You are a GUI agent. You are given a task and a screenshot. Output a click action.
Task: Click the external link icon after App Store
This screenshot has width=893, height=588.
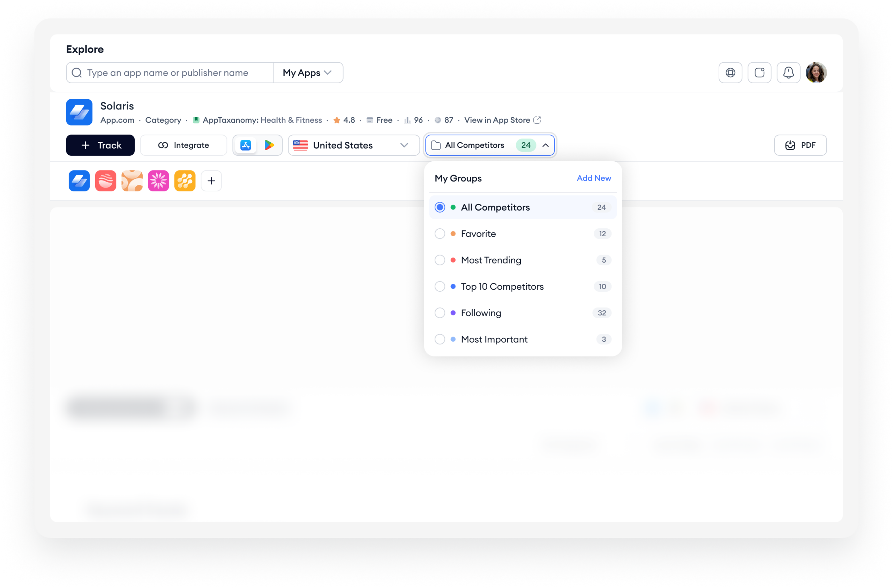coord(537,120)
